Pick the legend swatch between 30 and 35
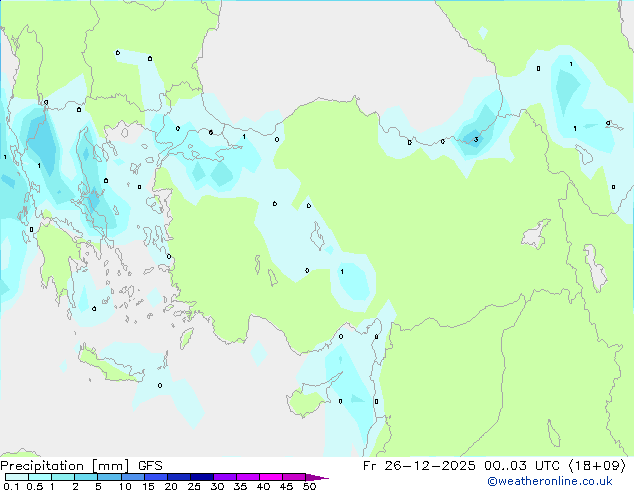This screenshot has height=490, width=634. 224,477
